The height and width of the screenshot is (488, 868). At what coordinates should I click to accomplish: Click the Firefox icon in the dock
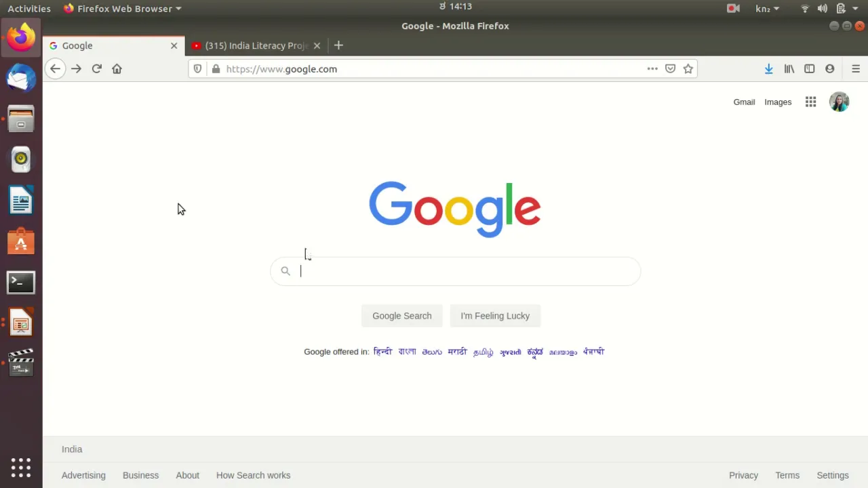click(x=21, y=37)
